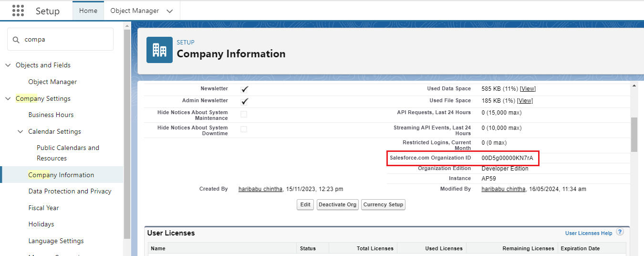644x256 pixels.
Task: Open Holidays settings
Action: coord(41,224)
